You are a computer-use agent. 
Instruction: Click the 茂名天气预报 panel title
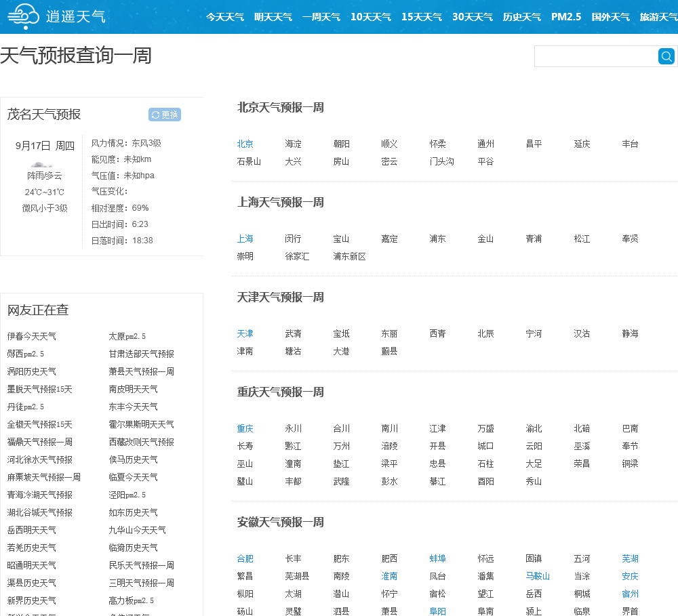44,115
